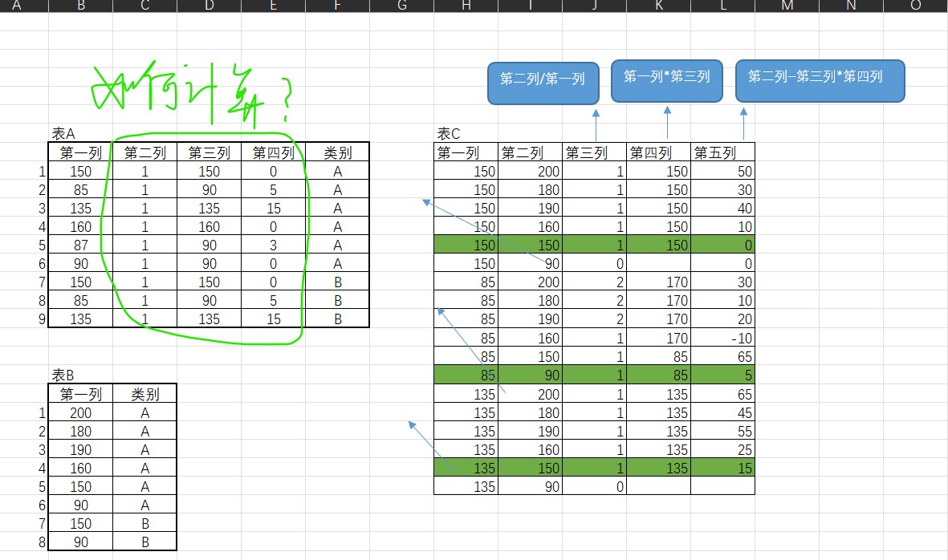Click the '第三列' header of table C
The height and width of the screenshot is (560, 948).
(x=594, y=152)
